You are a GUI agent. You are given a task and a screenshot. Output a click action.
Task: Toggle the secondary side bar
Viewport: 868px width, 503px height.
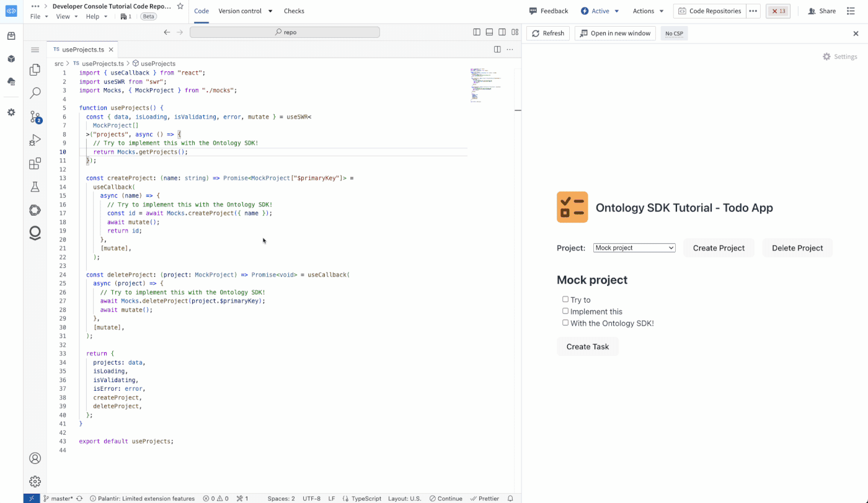tap(502, 32)
